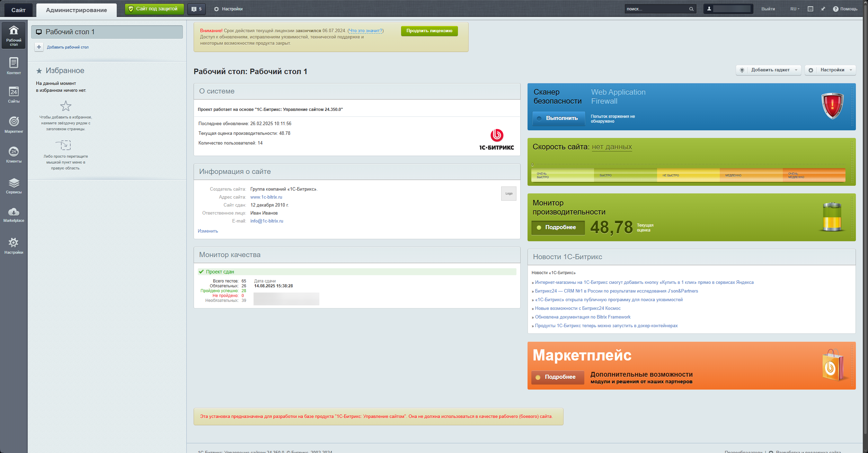Image resolution: width=868 pixels, height=453 pixels.
Task: Open the RU language dropdown
Action: [x=795, y=9]
